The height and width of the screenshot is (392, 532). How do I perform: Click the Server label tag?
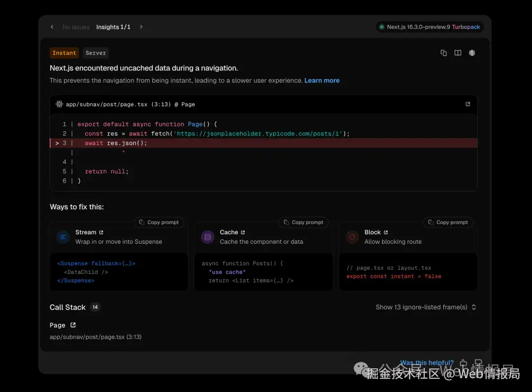tap(96, 53)
